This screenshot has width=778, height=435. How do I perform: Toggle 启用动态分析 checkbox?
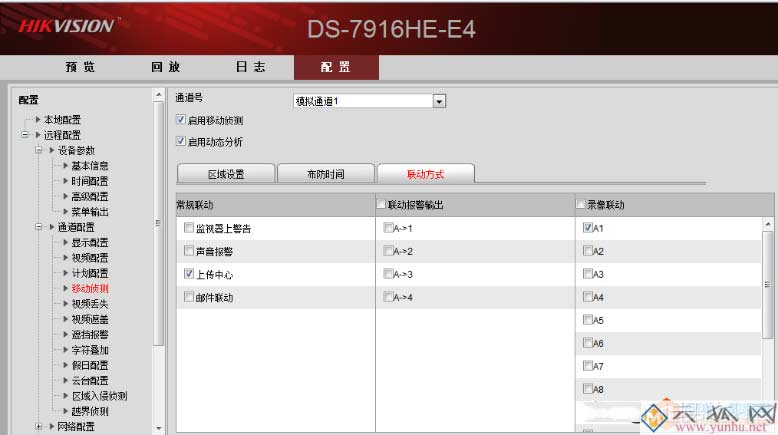click(x=181, y=141)
